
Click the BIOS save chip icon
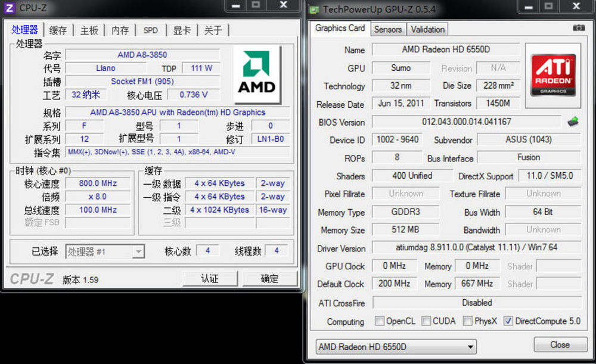[x=573, y=122]
